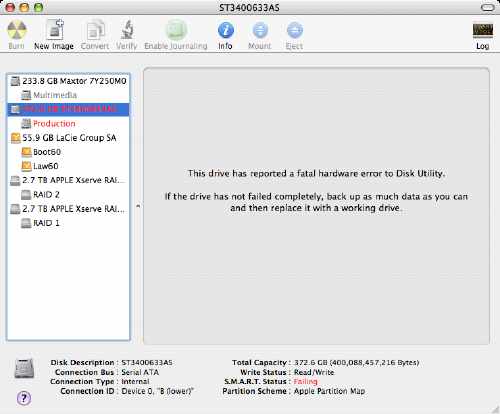Click the sidebar split divider handle

[138, 206]
